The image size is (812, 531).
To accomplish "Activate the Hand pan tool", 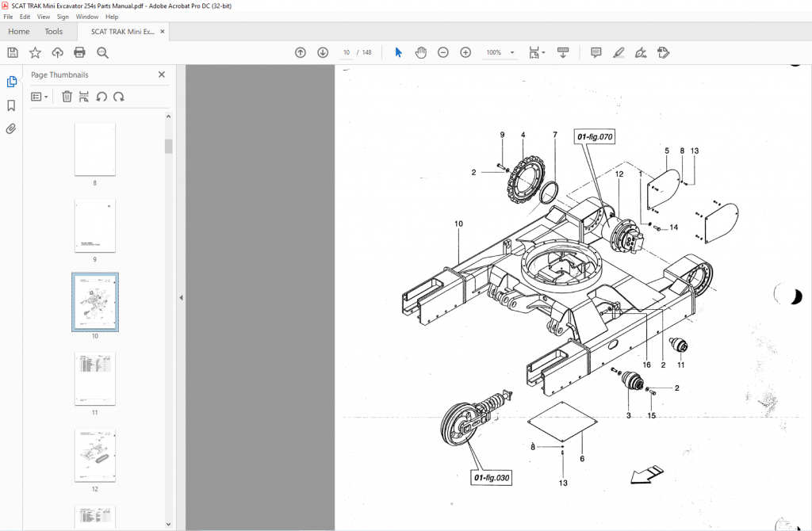I will tap(420, 52).
